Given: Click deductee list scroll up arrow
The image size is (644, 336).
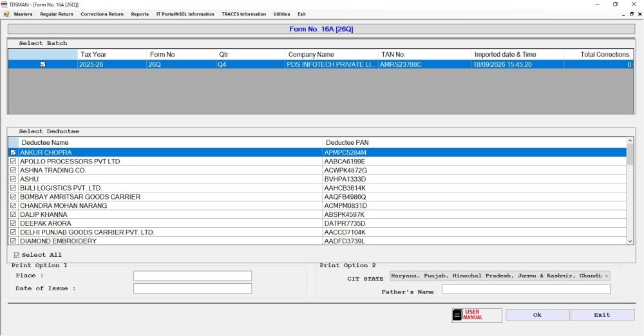Looking at the screenshot, I should coord(630,141).
